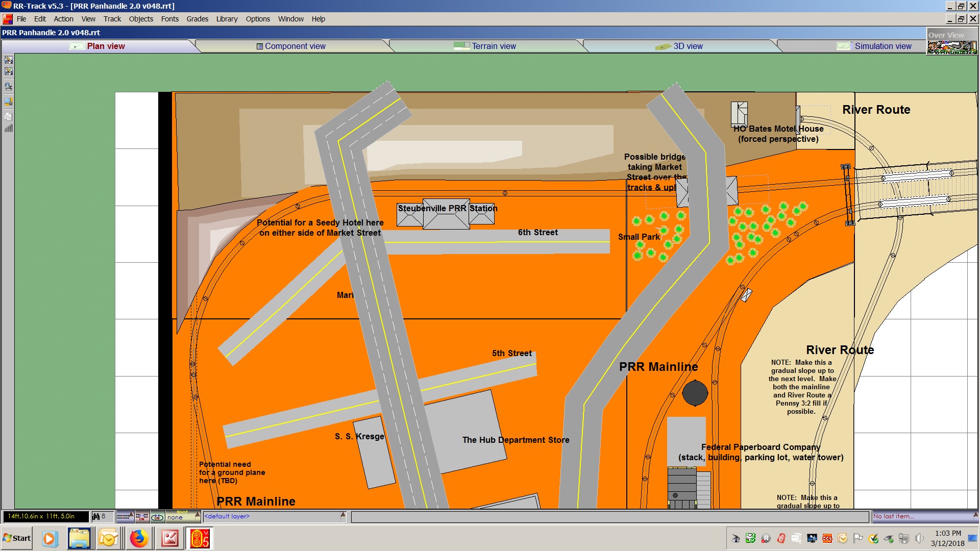980x551 pixels.
Task: Toggle the oval loop ON button
Action: [x=157, y=517]
